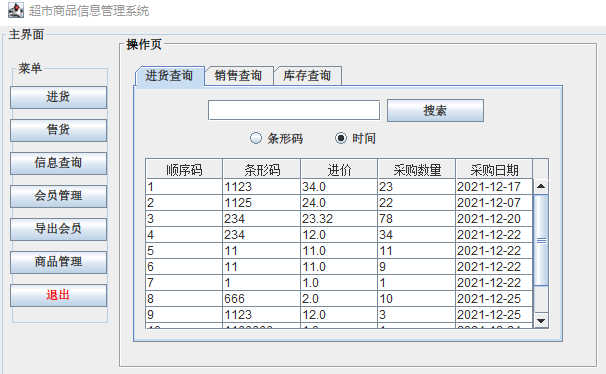
Task: Select barcode 1123 in row 9
Action: coord(262,315)
